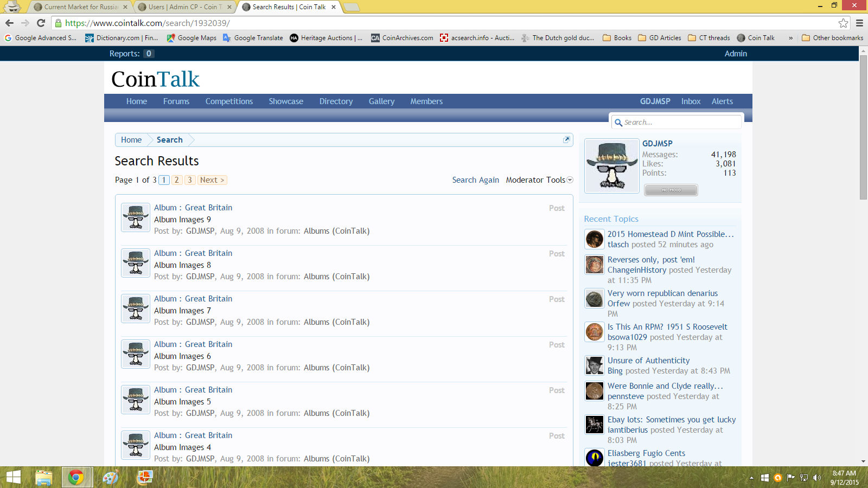Open the GD Articles bookmark folder

(660, 38)
